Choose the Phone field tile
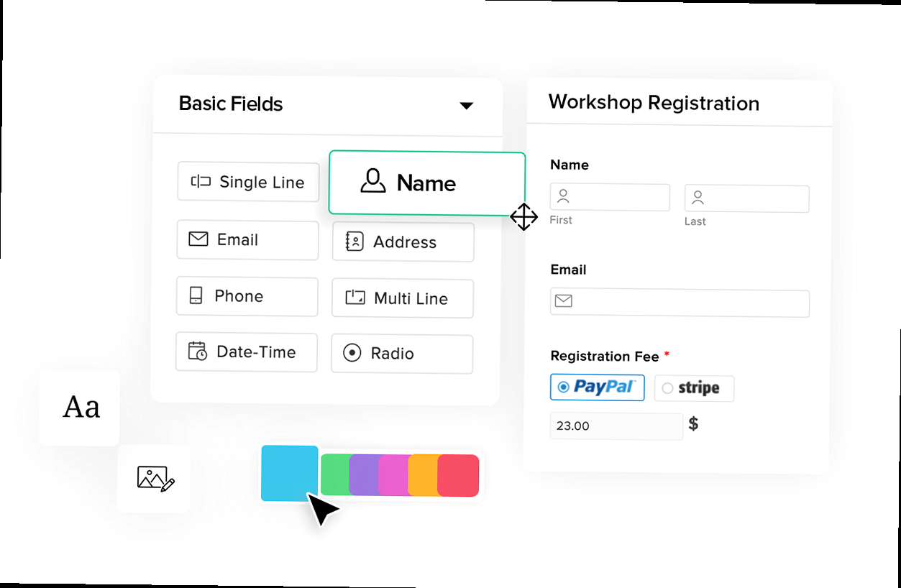 247,296
